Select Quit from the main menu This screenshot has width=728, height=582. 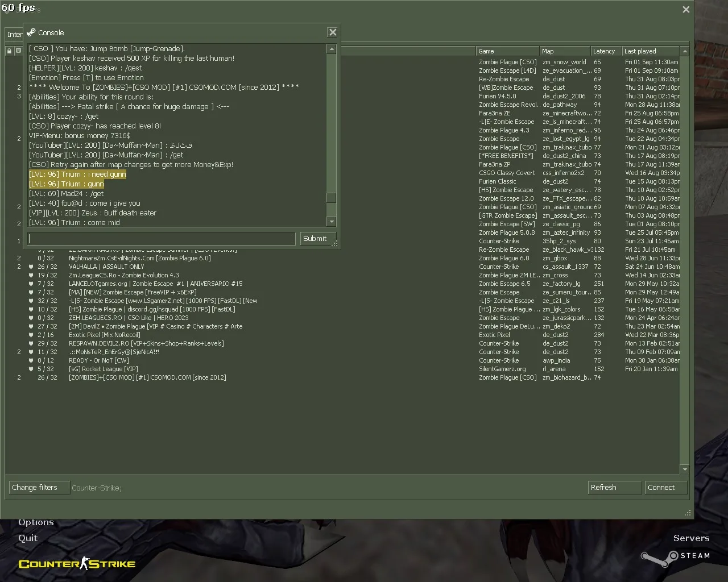(x=28, y=538)
